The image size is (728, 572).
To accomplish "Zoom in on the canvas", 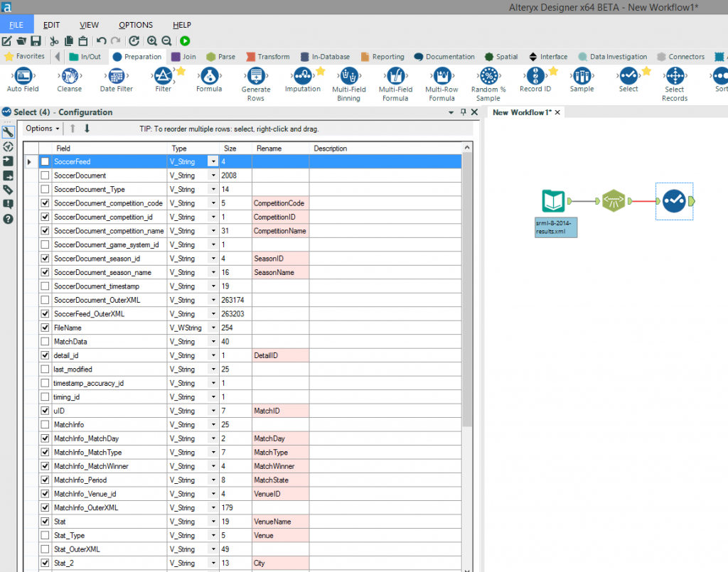I will [x=152, y=41].
